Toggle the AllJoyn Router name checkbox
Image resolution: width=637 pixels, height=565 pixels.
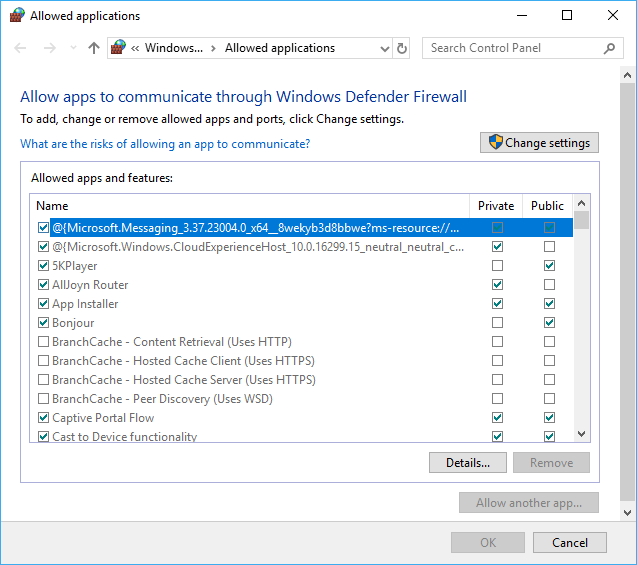pos(43,284)
